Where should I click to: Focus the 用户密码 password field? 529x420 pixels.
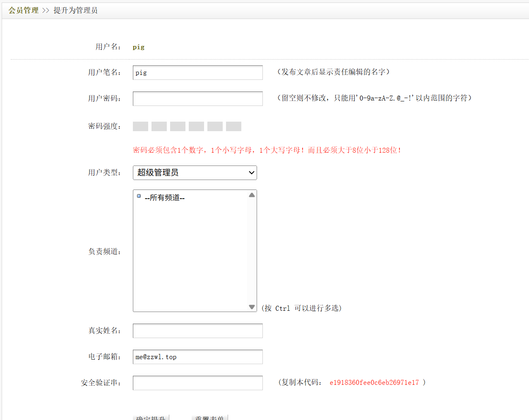pyautogui.click(x=197, y=98)
